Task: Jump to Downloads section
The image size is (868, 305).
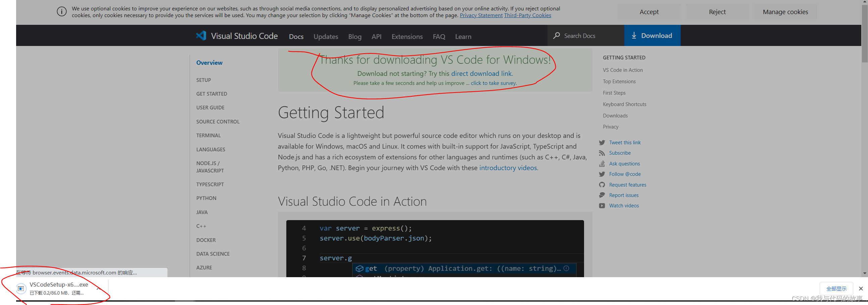Action: (615, 116)
